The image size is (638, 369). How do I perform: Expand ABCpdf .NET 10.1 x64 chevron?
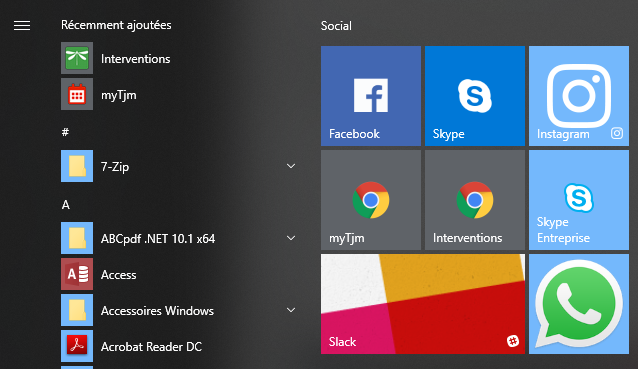point(291,238)
